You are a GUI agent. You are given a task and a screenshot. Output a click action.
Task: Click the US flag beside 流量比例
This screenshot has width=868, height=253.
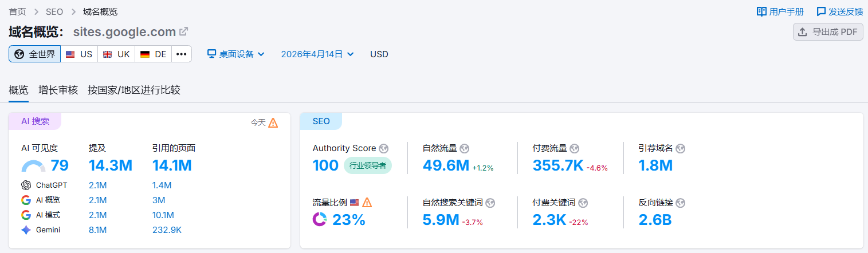tap(354, 203)
